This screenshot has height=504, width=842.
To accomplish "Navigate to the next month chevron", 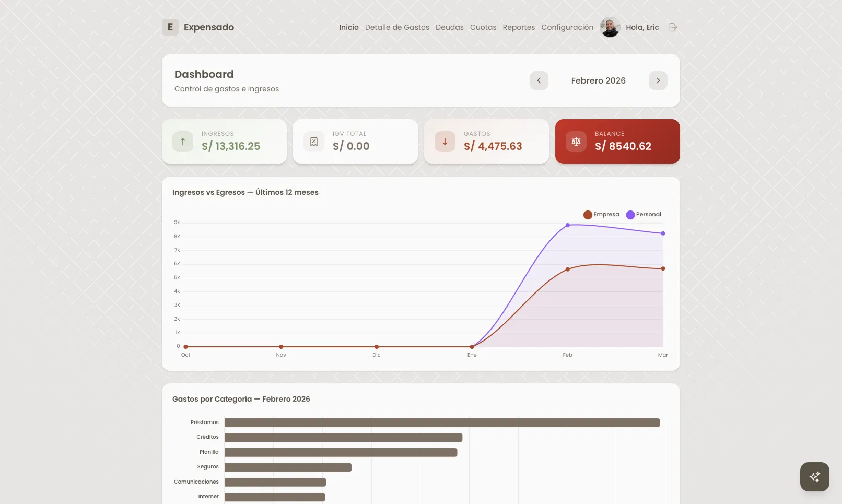I will coord(658,80).
